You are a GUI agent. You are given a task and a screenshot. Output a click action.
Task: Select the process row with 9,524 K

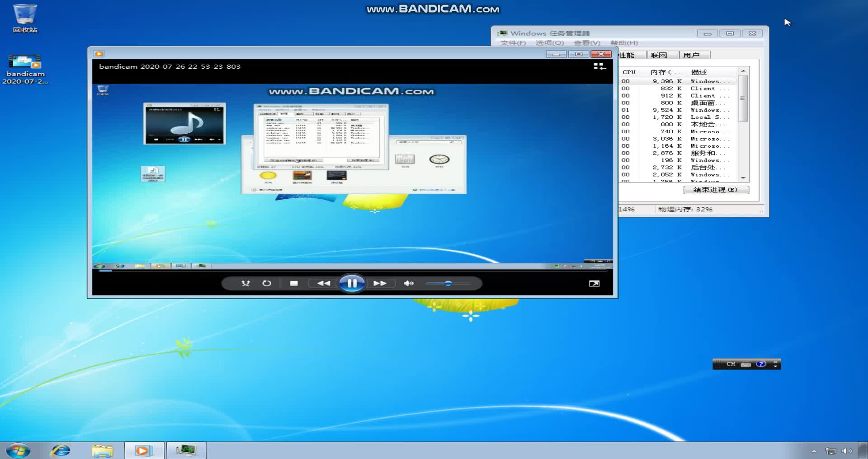678,110
